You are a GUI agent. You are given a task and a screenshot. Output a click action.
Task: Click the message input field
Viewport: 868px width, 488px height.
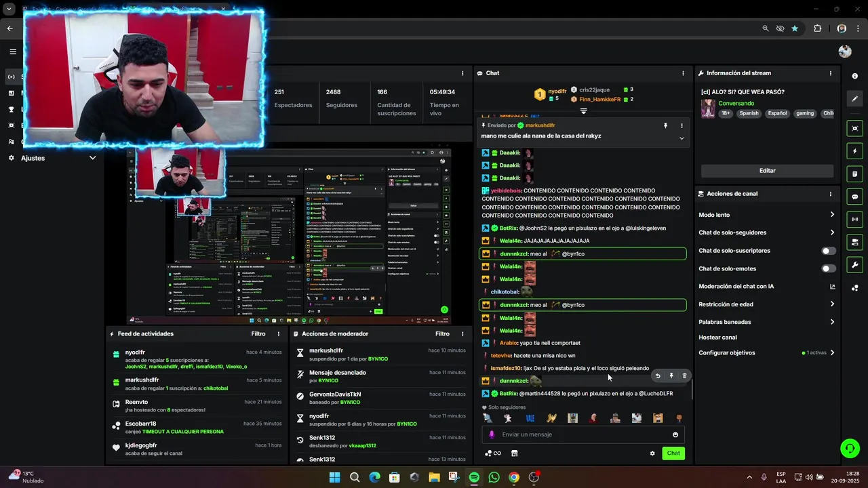pyautogui.click(x=583, y=434)
